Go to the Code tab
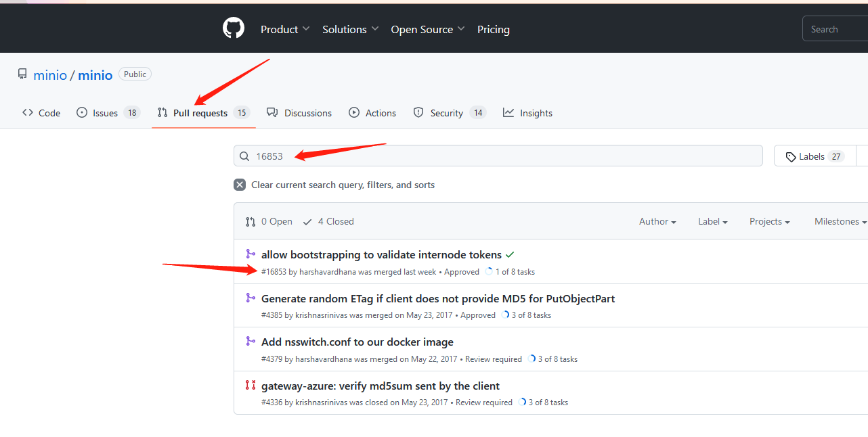This screenshot has height=437, width=868. click(41, 113)
